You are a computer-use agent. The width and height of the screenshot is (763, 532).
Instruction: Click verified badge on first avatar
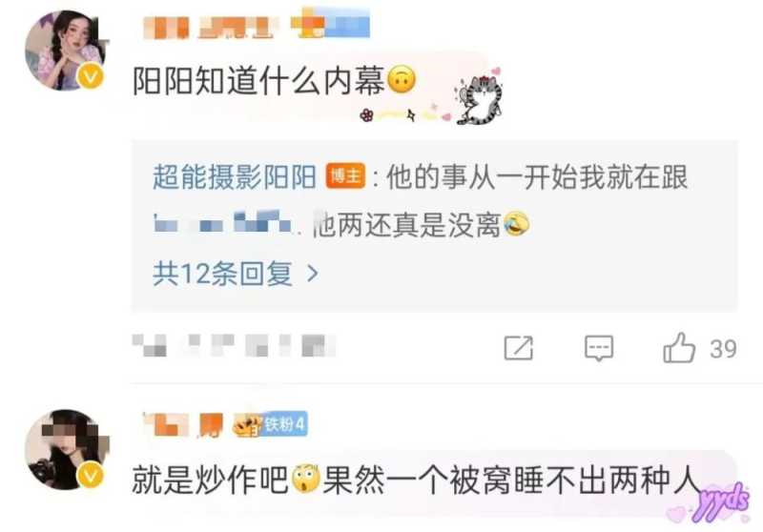[x=91, y=77]
